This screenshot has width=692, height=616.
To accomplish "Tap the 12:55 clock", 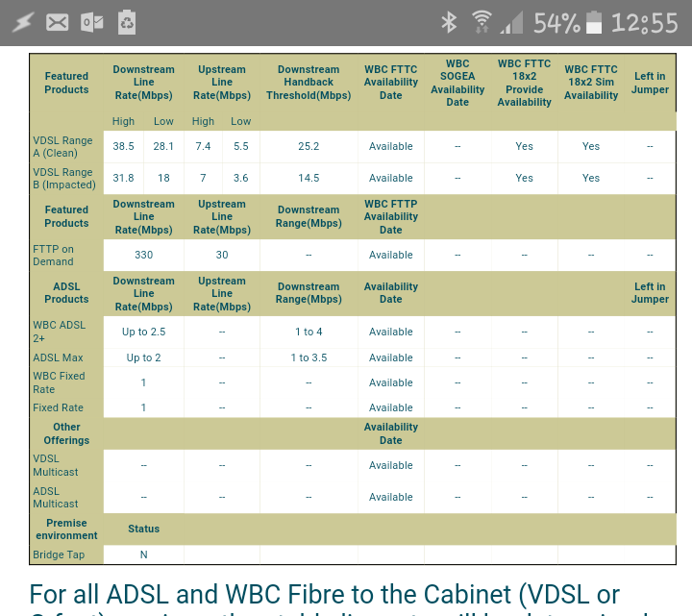I will (644, 23).
